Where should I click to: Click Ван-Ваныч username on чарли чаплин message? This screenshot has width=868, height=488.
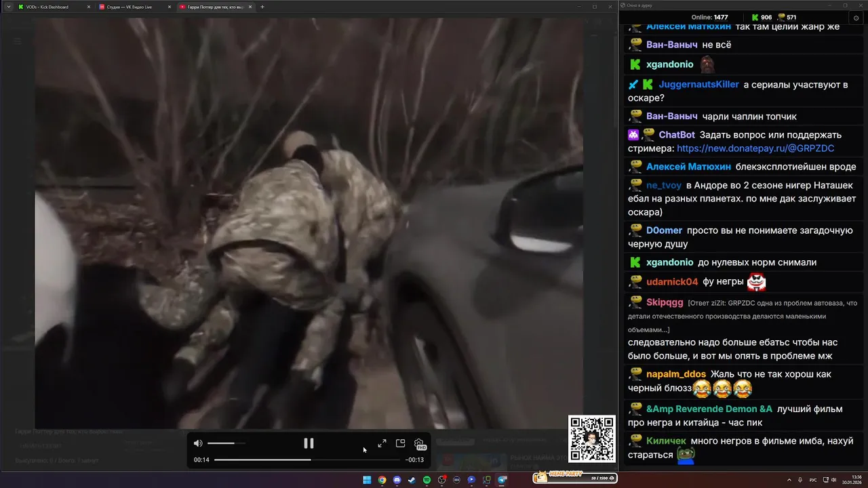pyautogui.click(x=672, y=117)
